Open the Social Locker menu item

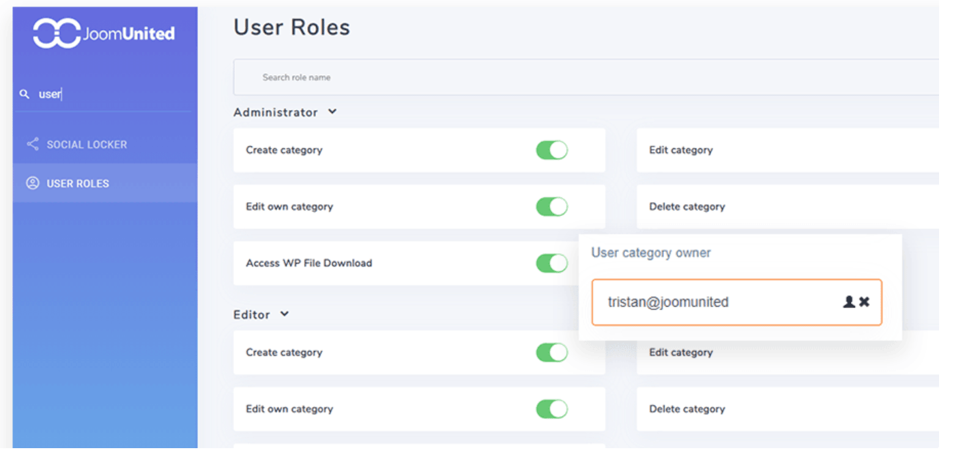[x=87, y=145]
